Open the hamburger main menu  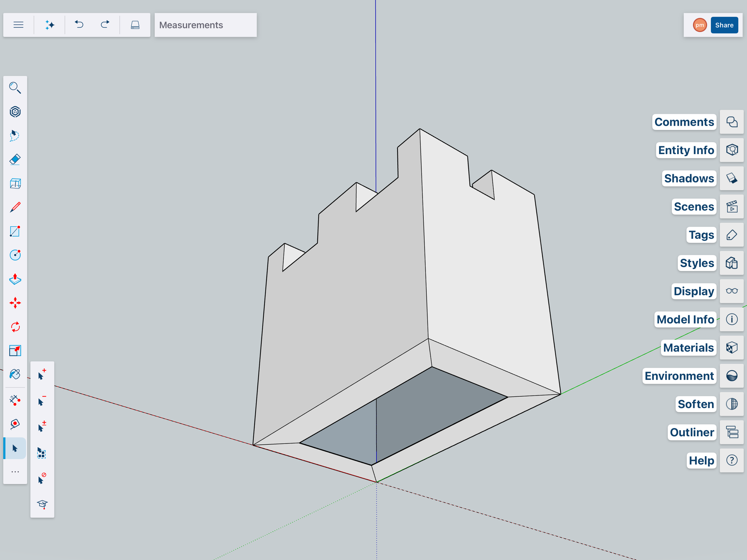18,25
